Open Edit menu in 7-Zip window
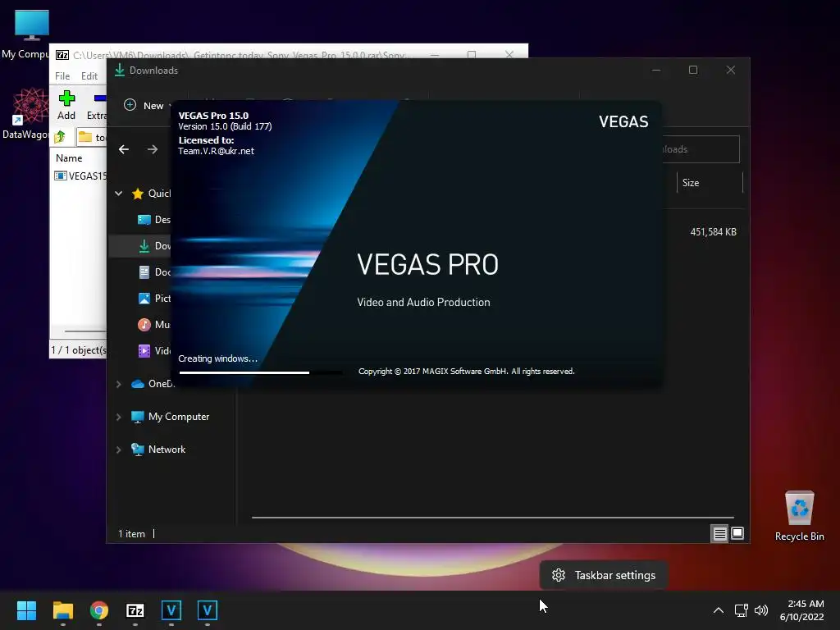The image size is (840, 630). pos(89,76)
